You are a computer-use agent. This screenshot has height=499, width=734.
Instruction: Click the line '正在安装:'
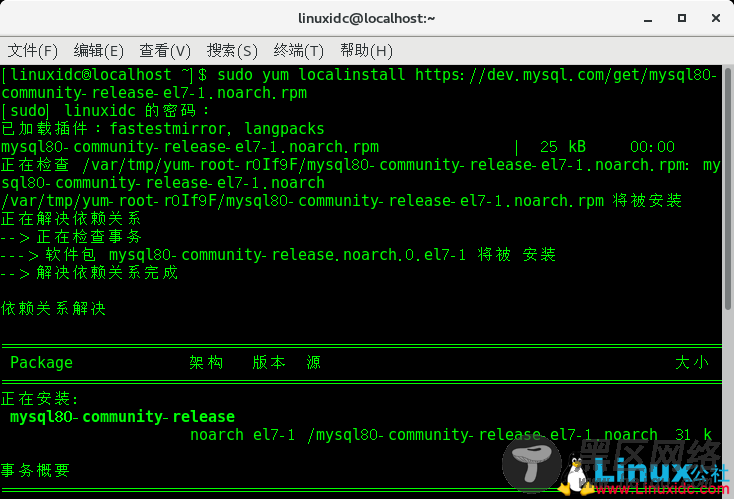40,399
